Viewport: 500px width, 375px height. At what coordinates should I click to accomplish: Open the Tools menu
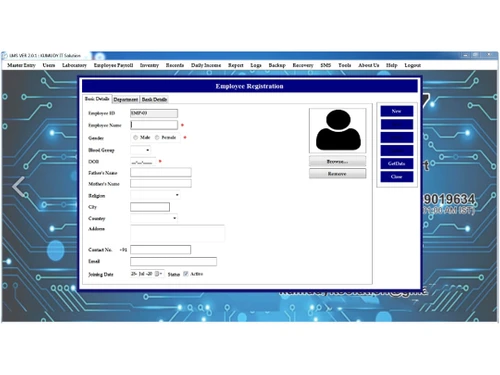[x=345, y=65]
